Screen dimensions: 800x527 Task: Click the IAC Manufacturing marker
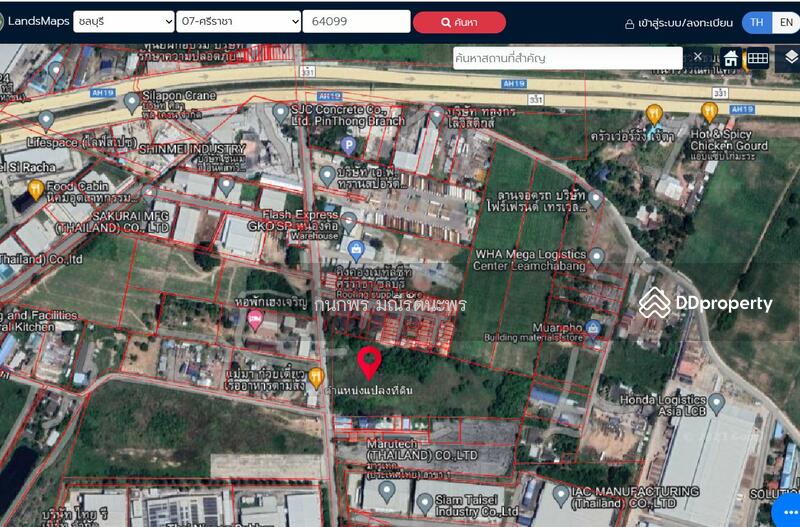point(561,495)
